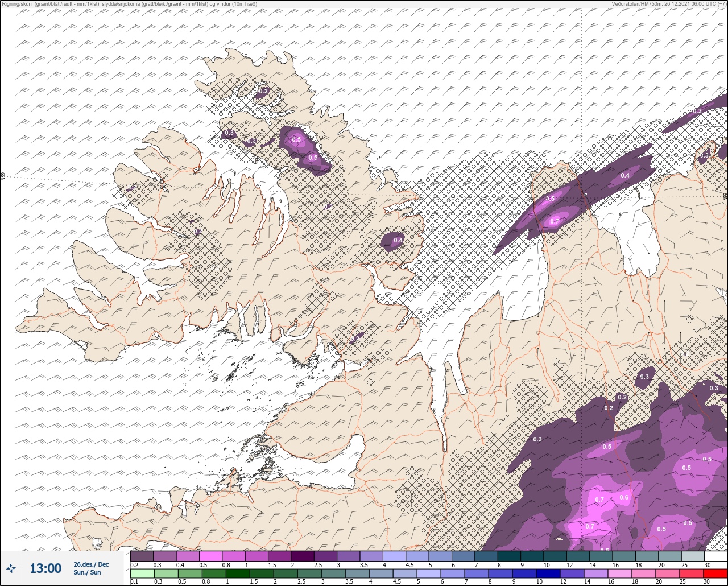This screenshot has height=586, width=728.
Task: Select the pale green 0.1 rain legend swatch
Action: 142,573
